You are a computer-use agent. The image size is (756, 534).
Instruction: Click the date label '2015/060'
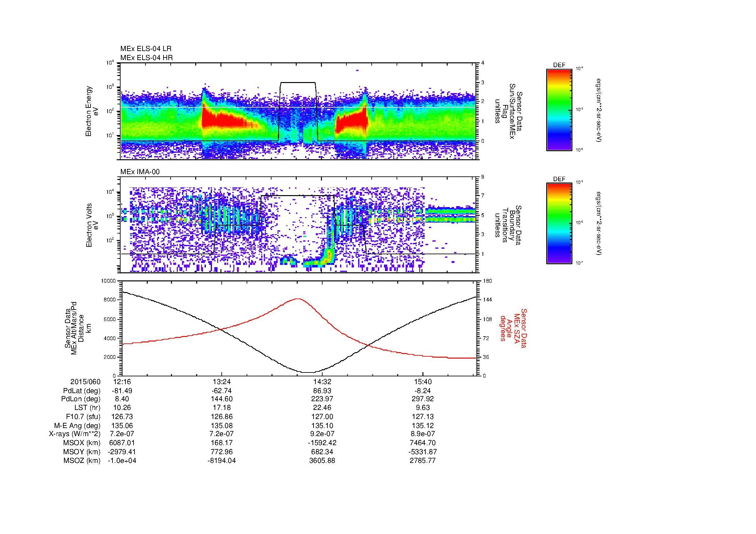click(x=85, y=382)
